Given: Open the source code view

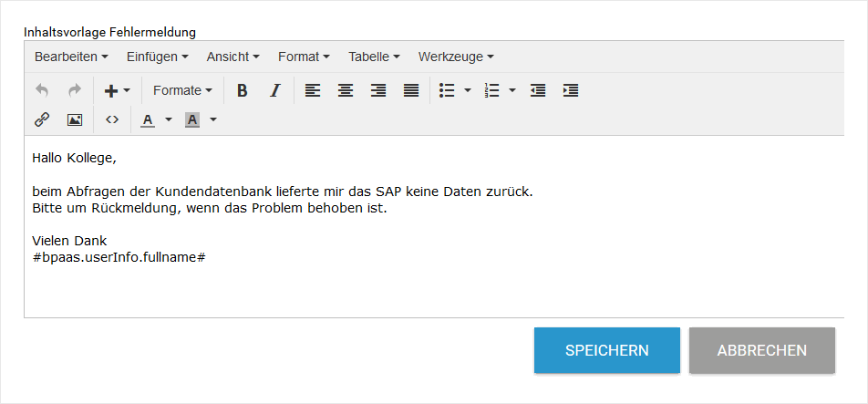Looking at the screenshot, I should [x=112, y=119].
